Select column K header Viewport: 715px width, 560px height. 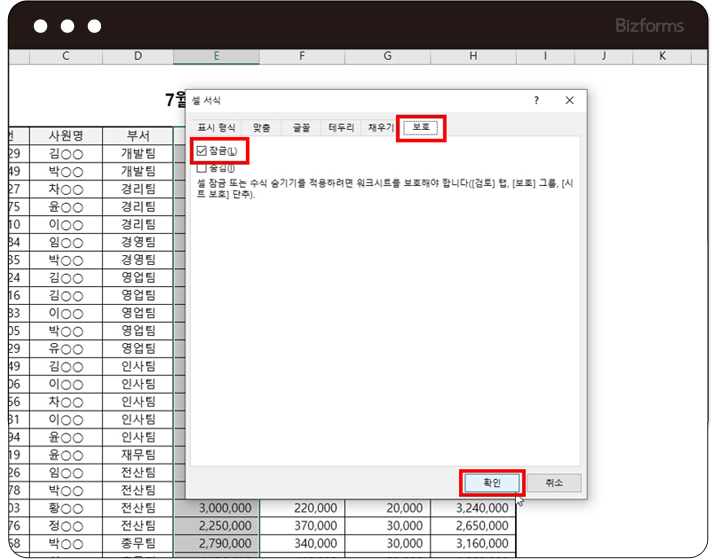coord(663,57)
